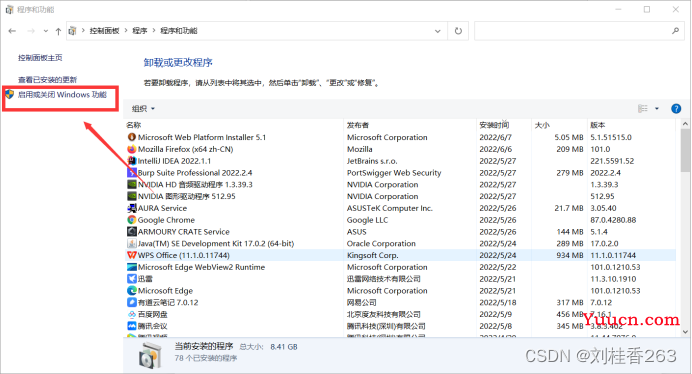
Task: Select 程序和功能 segment in the breadcrumb
Action: coord(178,30)
